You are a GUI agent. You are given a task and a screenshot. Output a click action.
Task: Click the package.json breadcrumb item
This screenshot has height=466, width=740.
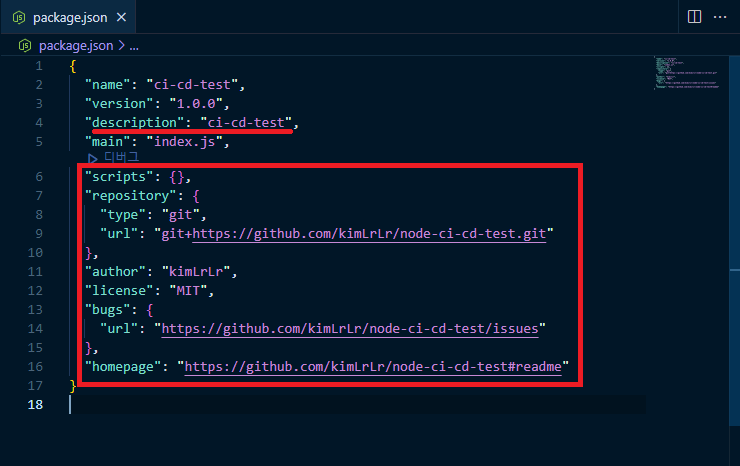point(76,46)
